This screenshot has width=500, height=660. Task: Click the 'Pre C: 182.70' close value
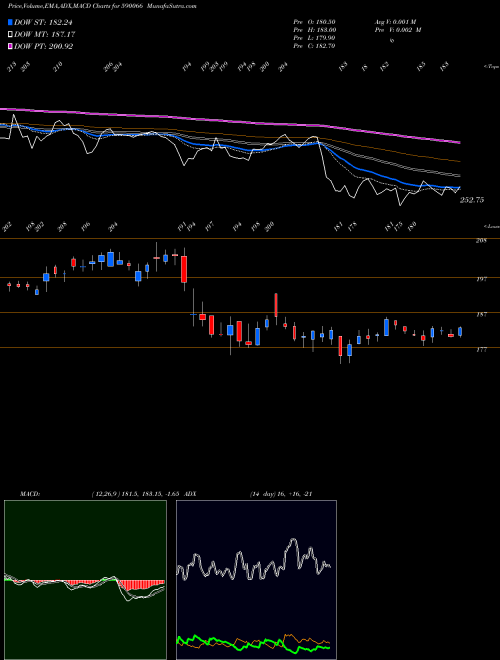314,46
